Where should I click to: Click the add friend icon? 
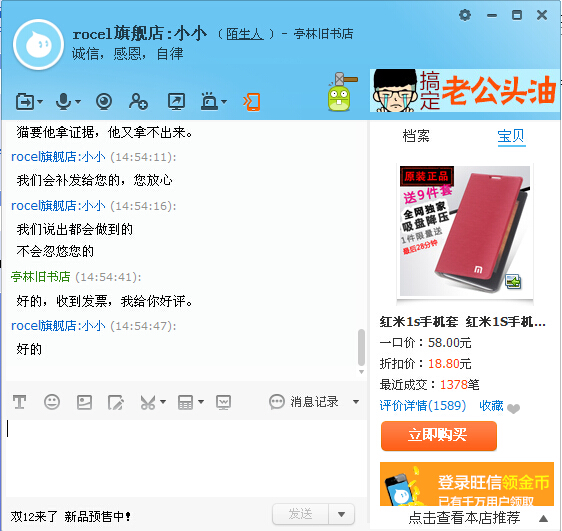(138, 101)
